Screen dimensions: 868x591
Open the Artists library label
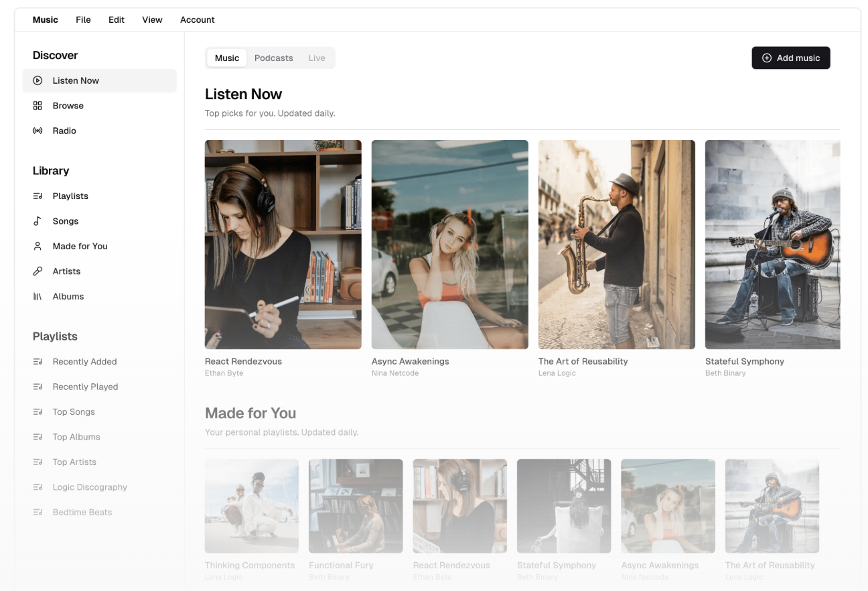pos(66,271)
